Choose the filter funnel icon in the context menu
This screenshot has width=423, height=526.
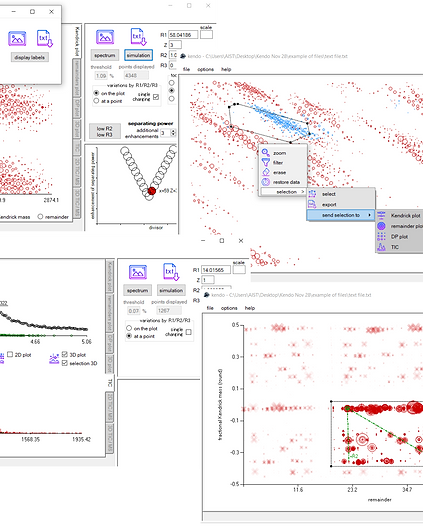pyautogui.click(x=266, y=162)
